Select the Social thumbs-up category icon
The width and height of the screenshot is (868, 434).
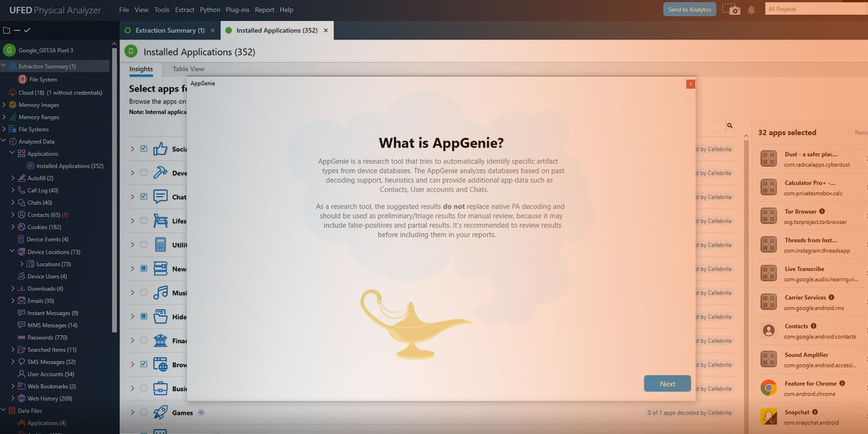[x=160, y=149]
